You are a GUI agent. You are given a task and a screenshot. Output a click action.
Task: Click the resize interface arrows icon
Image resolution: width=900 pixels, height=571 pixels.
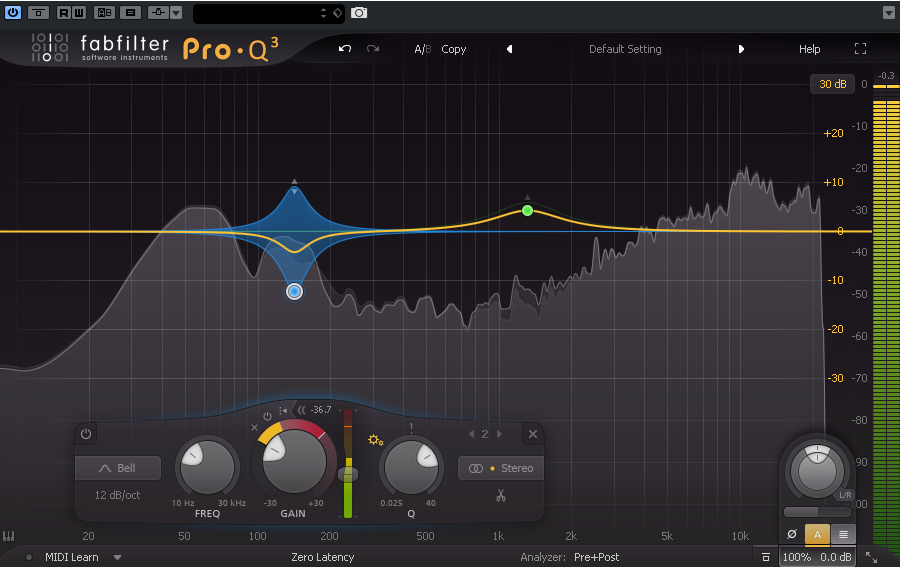coord(871,557)
